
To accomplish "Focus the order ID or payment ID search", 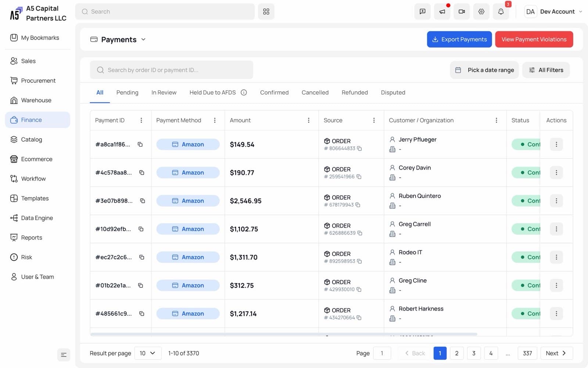I will click(171, 70).
